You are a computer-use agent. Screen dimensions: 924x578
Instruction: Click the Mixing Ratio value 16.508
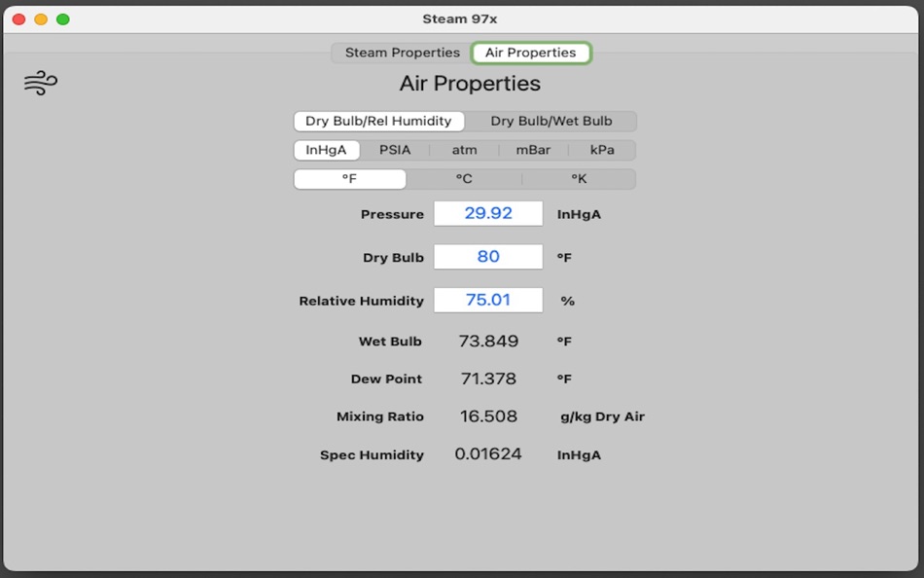[488, 416]
